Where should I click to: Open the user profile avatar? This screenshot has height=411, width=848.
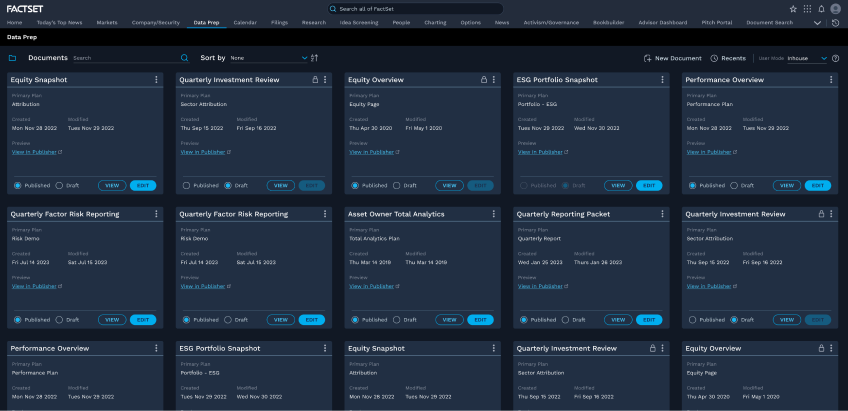coord(836,9)
